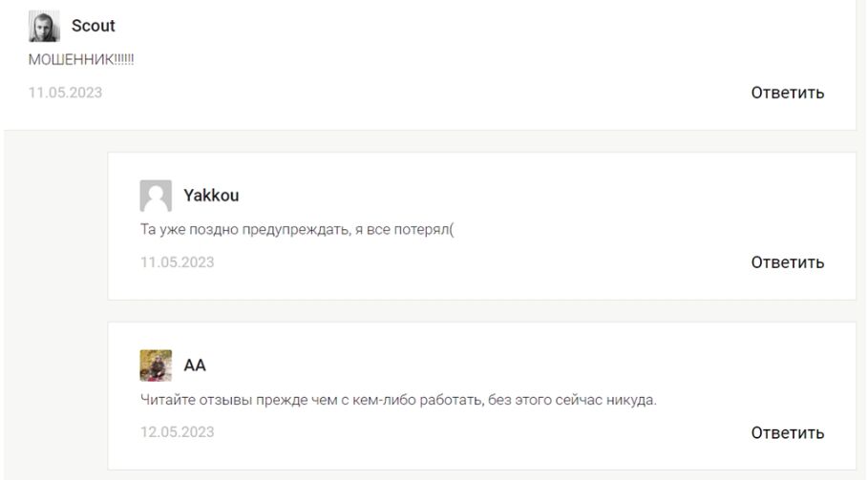
Task: Open the Yakkou username profile
Action: (211, 196)
